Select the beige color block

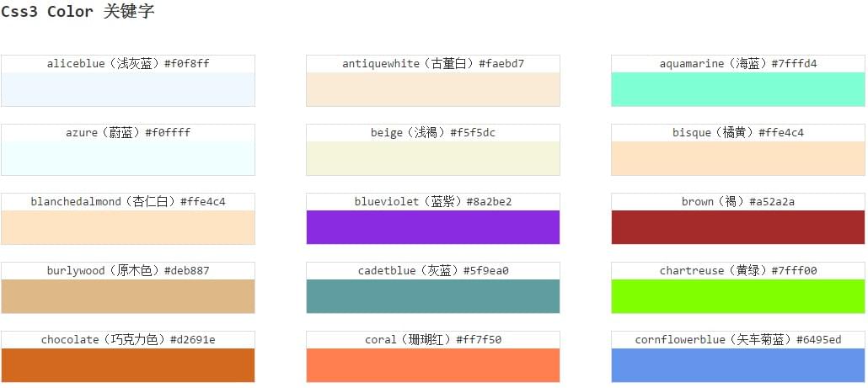(x=433, y=158)
